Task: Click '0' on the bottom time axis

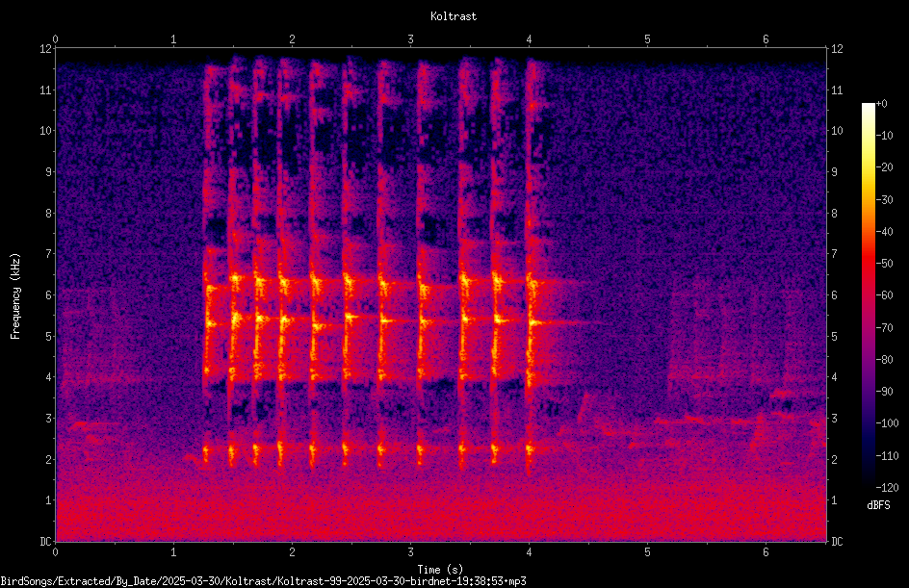Action: point(55,552)
